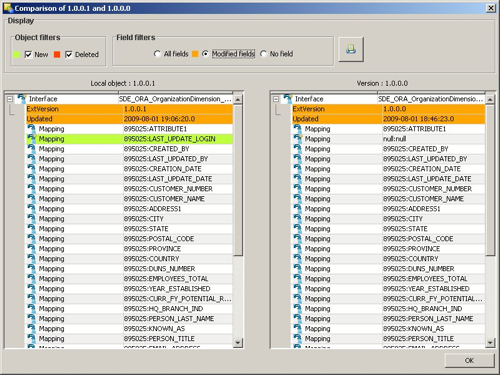Click the print report icon button
The width and height of the screenshot is (500, 375).
[351, 49]
